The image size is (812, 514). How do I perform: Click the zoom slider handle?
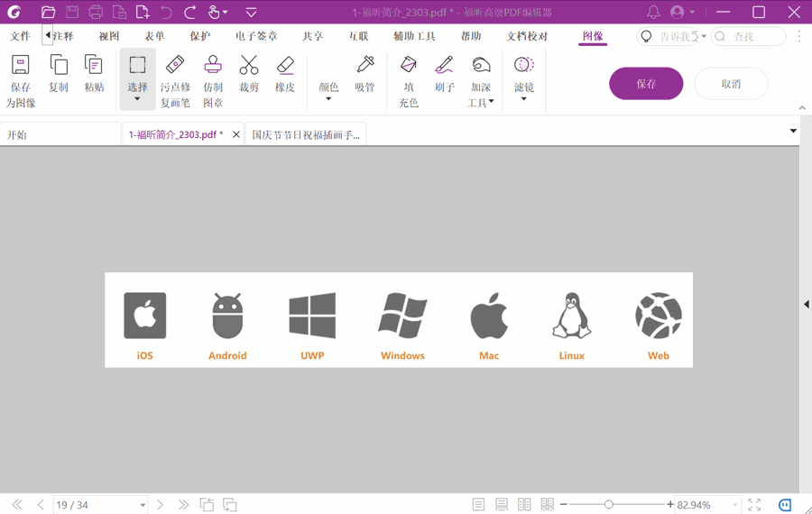click(608, 504)
